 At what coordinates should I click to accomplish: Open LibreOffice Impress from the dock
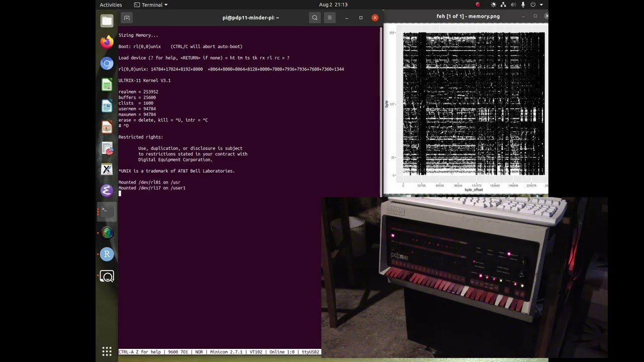click(x=107, y=127)
